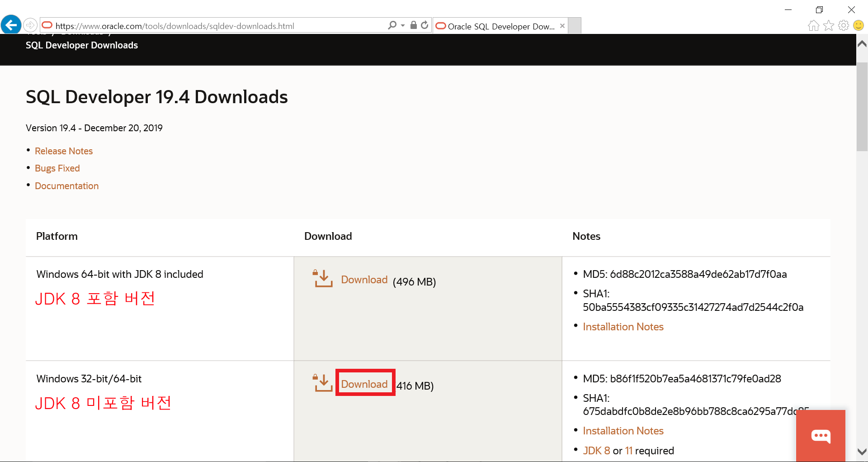The width and height of the screenshot is (868, 462).
Task: Click the SQL Developer Downloads breadcrumb text
Action: click(82, 45)
